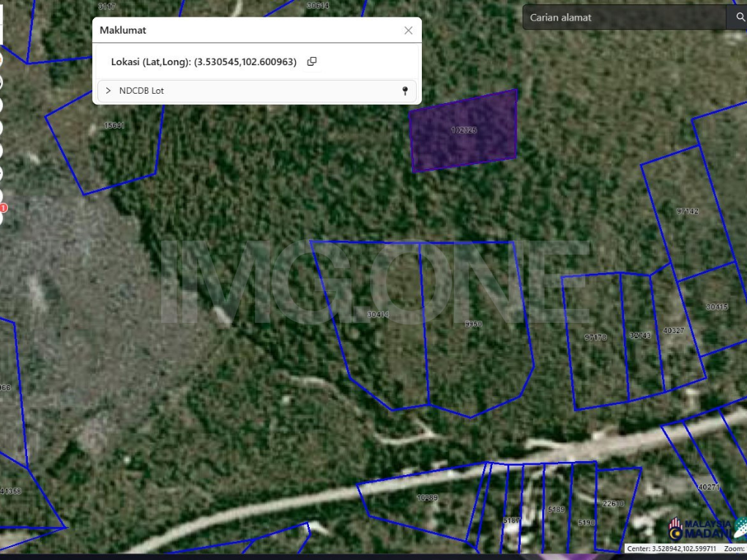Select lot 10289 on the map

(427, 498)
